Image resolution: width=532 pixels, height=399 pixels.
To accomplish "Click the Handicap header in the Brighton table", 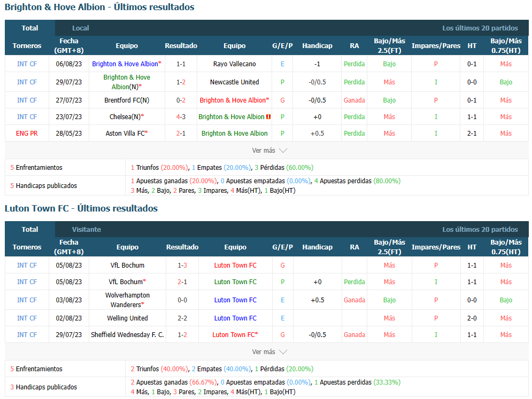I will click(x=317, y=46).
